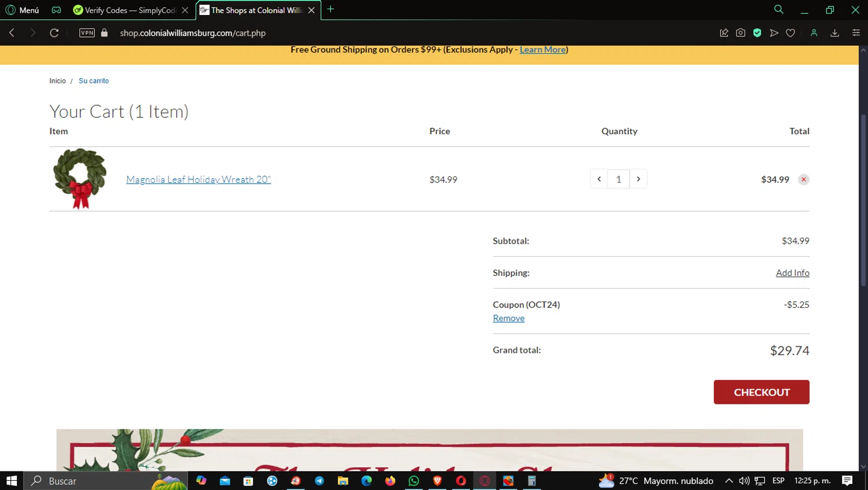Open the browser downloads icon
868x490 pixels.
coord(834,33)
